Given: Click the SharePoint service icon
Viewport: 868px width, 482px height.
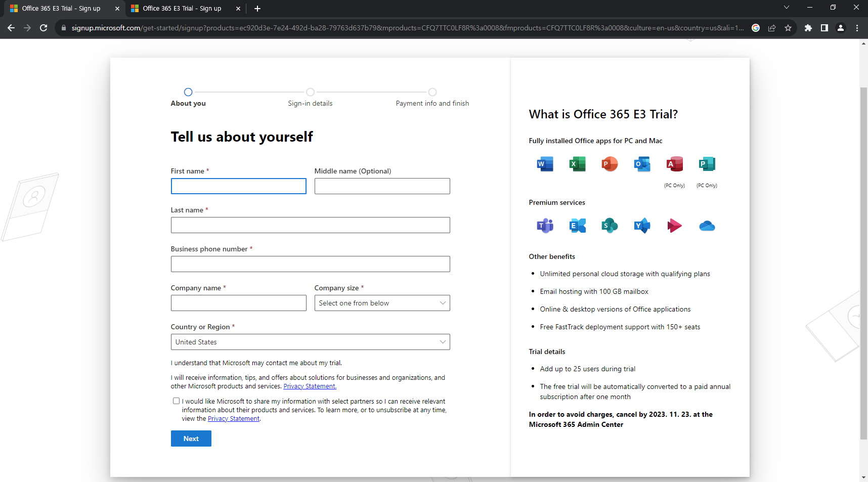Looking at the screenshot, I should [610, 226].
